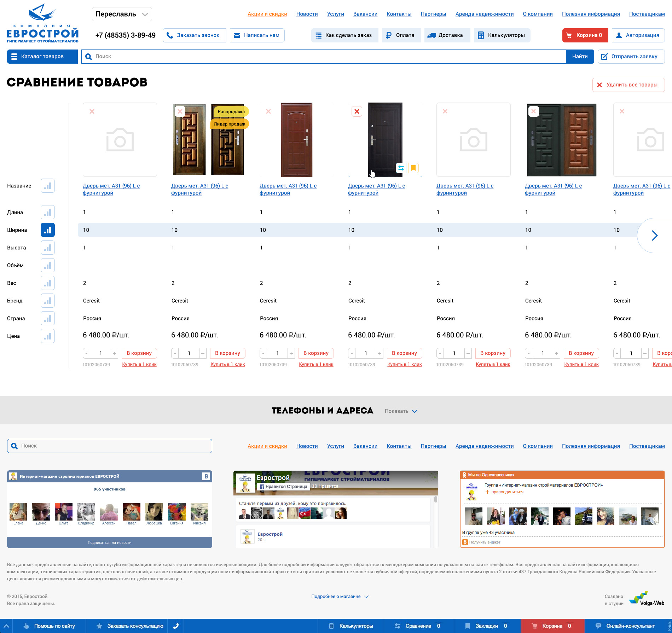The height and width of the screenshot is (633, 672).
Task: Toggle the Ширина row highlight chart icon
Action: pos(48,230)
